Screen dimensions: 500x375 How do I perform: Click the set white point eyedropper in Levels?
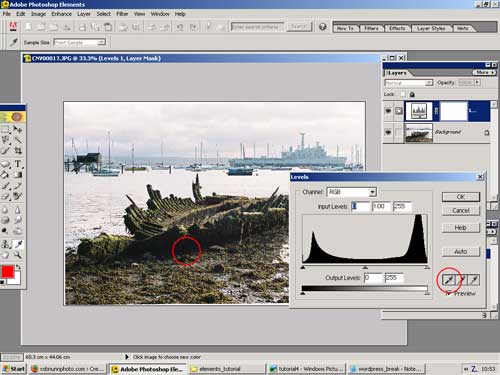[474, 280]
